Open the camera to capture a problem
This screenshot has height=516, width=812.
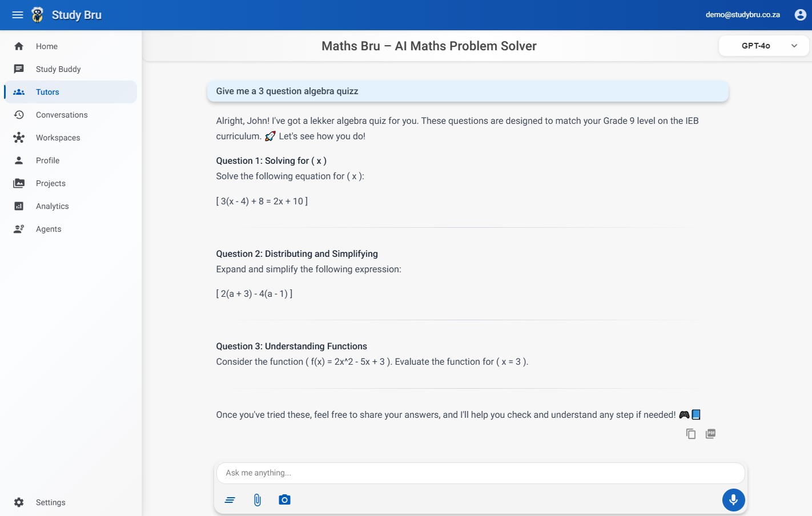click(284, 500)
